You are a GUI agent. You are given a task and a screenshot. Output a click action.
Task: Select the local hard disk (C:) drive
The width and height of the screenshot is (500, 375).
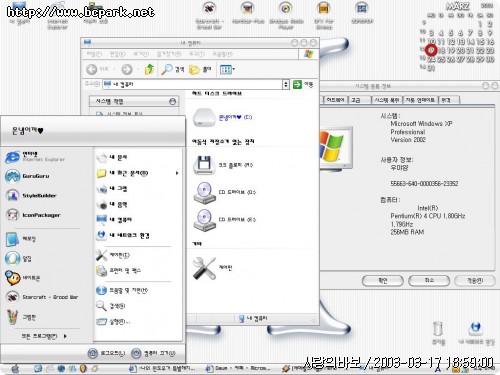point(222,117)
